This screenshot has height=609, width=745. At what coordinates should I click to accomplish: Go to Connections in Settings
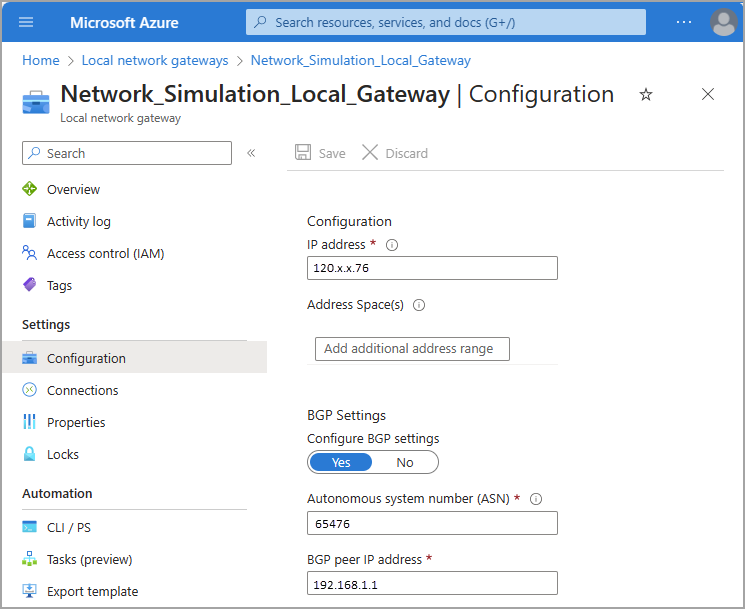click(82, 390)
